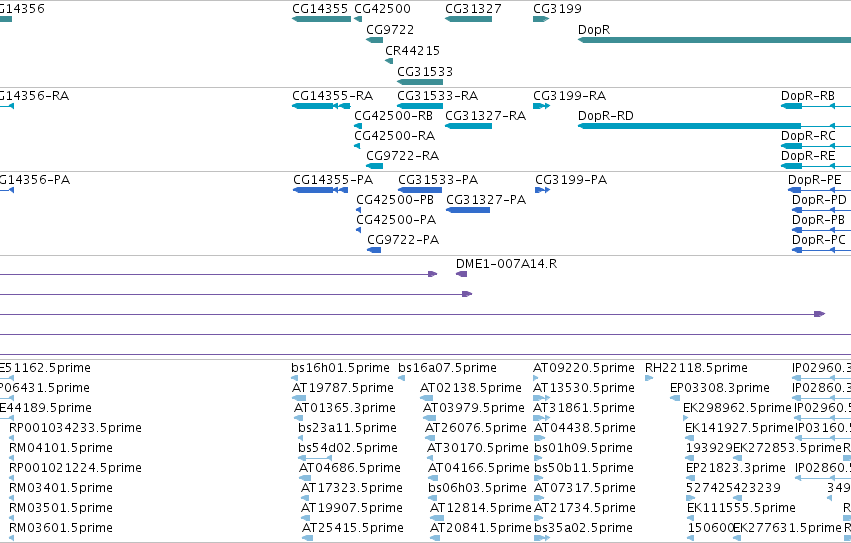Click EST AT13530.5prime
This screenshot has height=543, width=851.
pyautogui.click(x=542, y=398)
